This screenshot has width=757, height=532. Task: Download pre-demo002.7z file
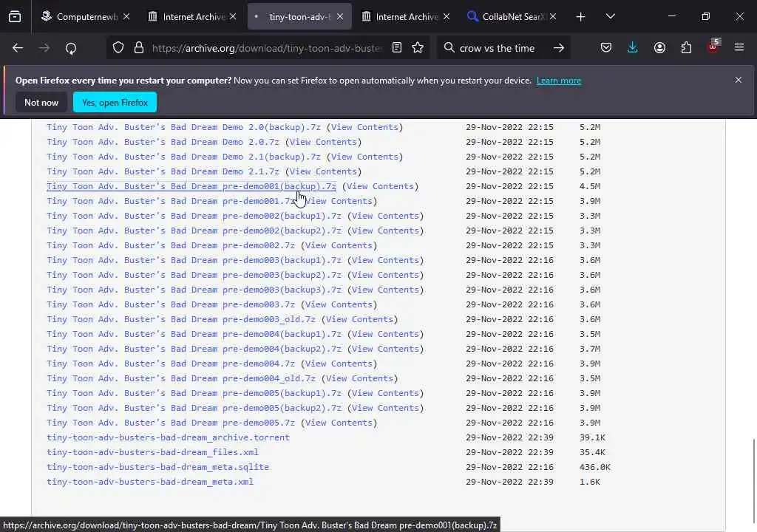tap(171, 245)
